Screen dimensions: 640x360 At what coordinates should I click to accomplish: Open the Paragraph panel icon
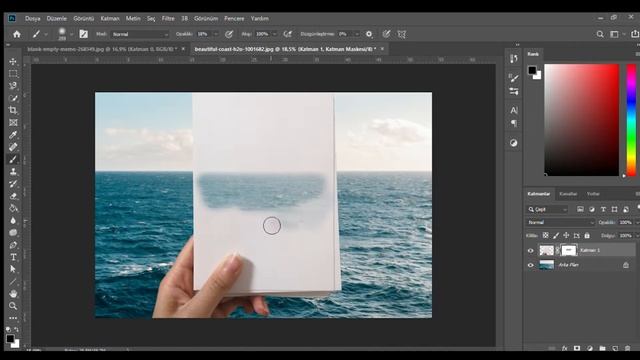[513, 123]
